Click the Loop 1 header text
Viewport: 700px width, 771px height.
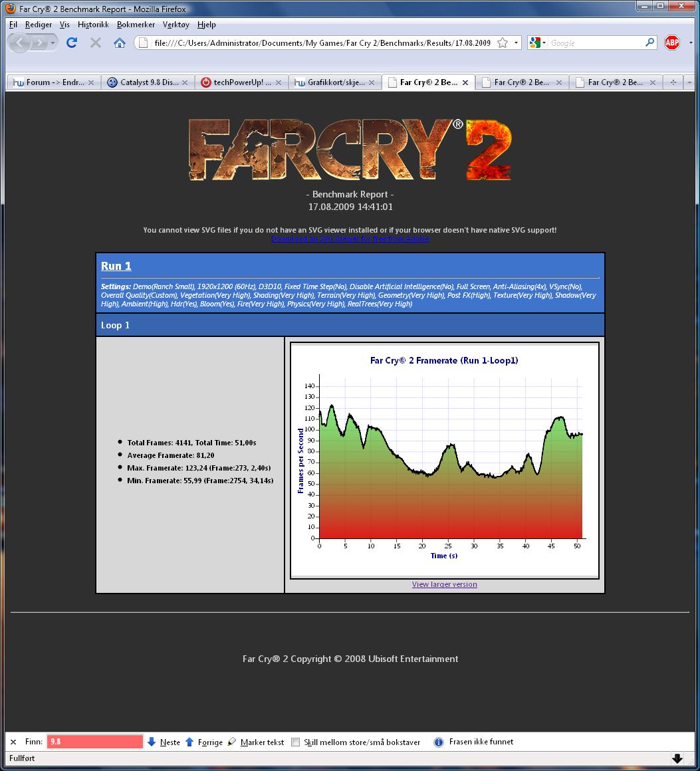pos(115,325)
